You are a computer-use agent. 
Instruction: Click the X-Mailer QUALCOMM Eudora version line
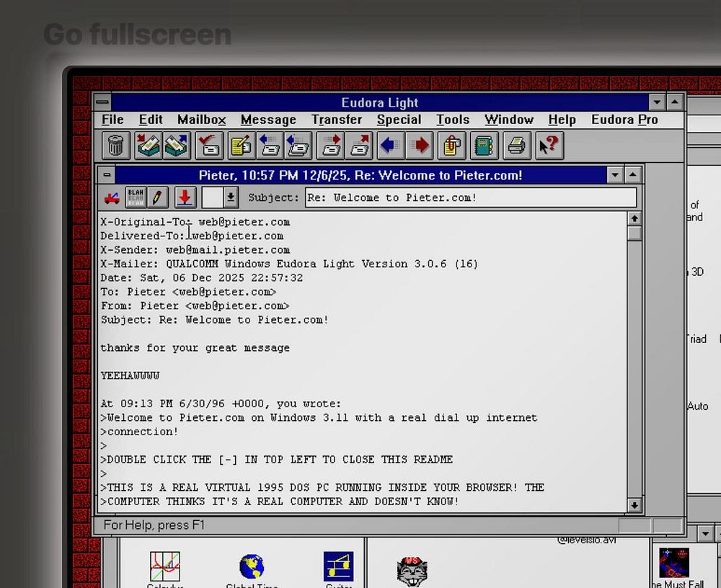(289, 264)
